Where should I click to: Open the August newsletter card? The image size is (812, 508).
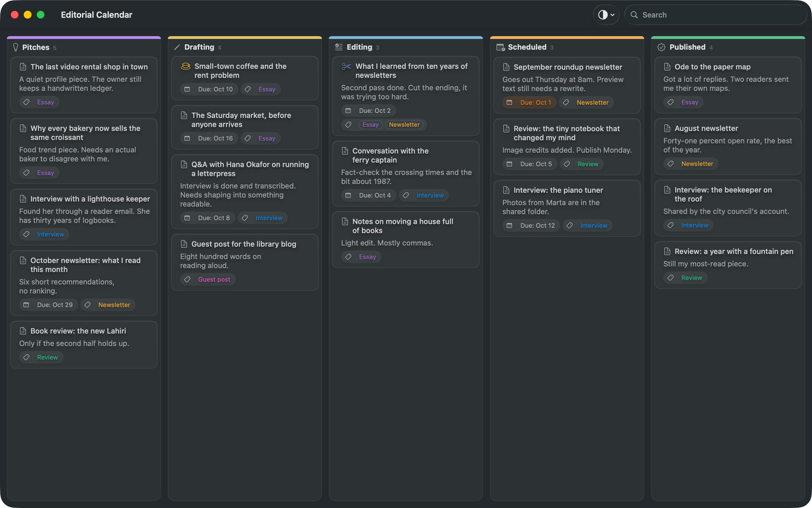728,146
